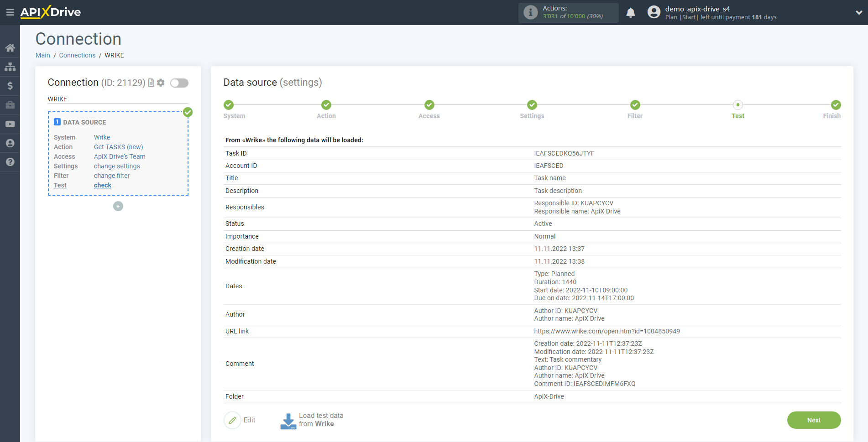
Task: Click the ApiX-Drive logo
Action: pos(51,12)
